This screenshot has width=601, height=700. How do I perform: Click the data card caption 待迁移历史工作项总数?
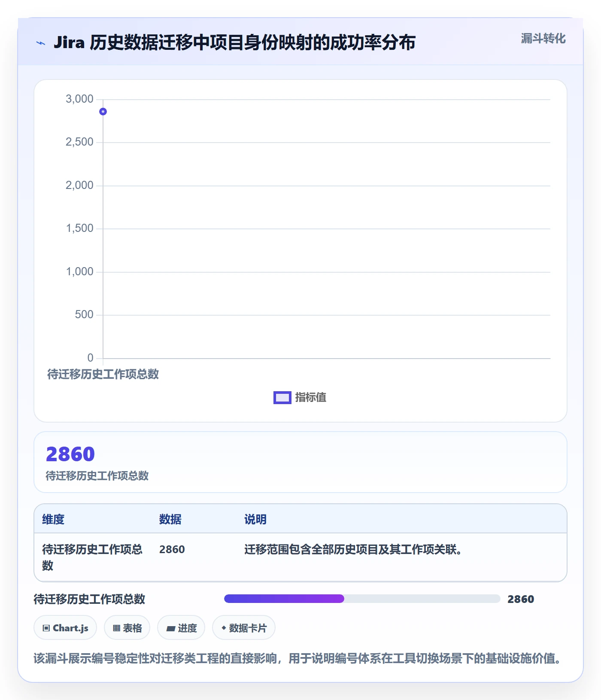(97, 475)
